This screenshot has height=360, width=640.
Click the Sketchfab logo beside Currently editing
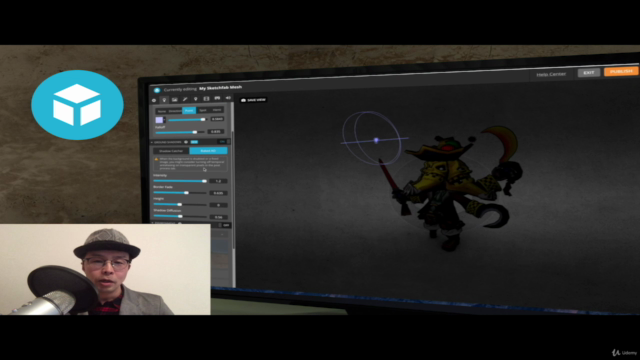157,90
